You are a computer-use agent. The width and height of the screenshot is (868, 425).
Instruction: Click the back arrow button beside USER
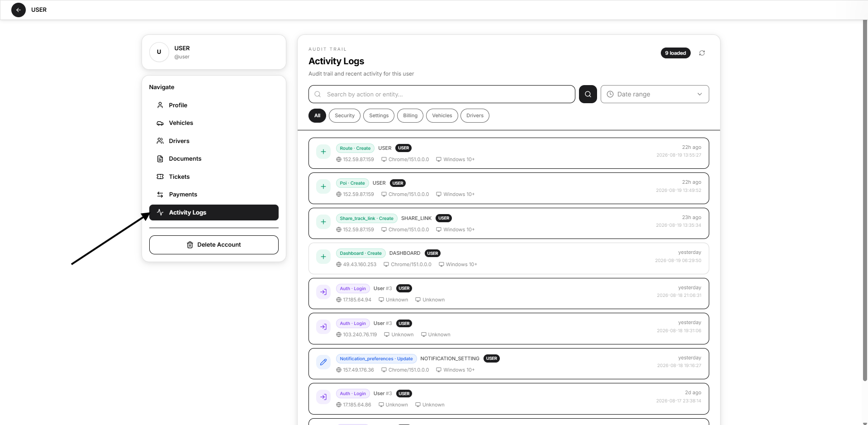point(19,10)
